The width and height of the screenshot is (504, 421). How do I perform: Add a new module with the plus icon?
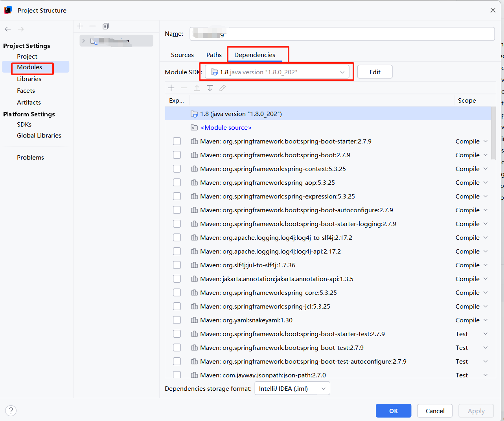click(x=80, y=26)
